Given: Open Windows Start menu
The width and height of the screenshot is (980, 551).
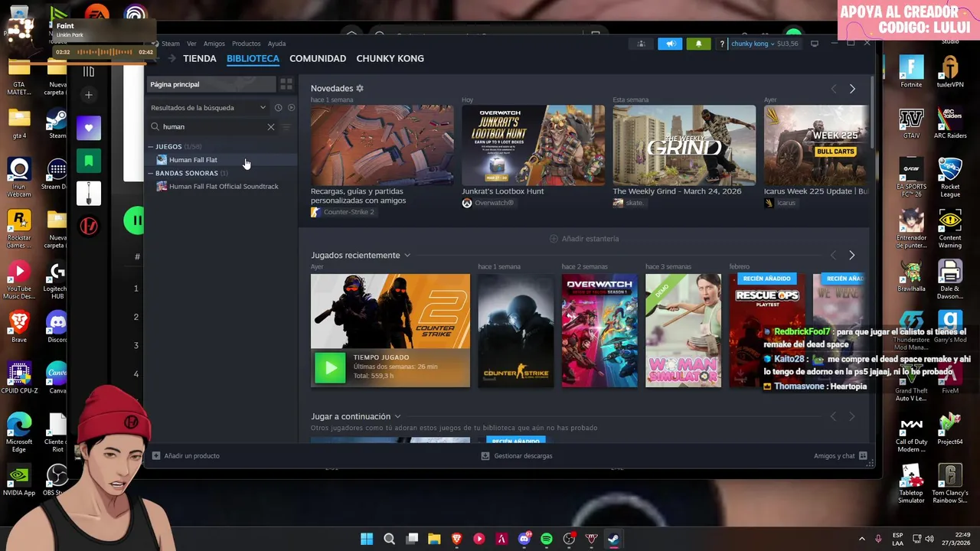Looking at the screenshot, I should tap(367, 539).
